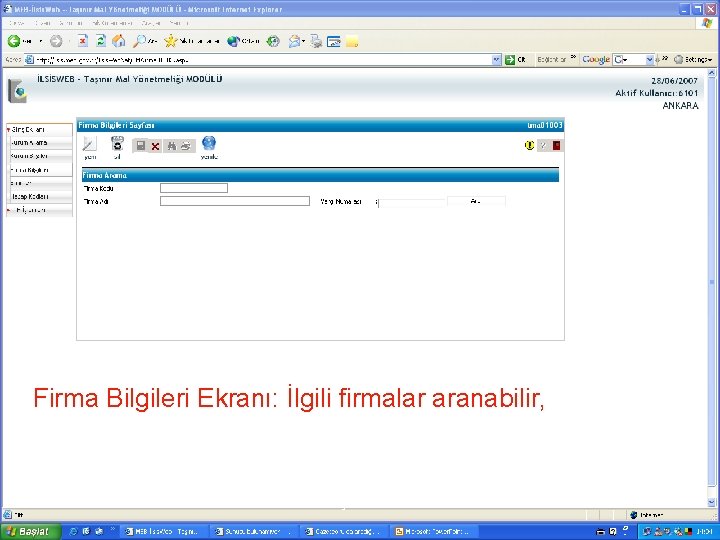720x540 pixels.
Task: Click the yellow round info icon
Action: [529, 146]
